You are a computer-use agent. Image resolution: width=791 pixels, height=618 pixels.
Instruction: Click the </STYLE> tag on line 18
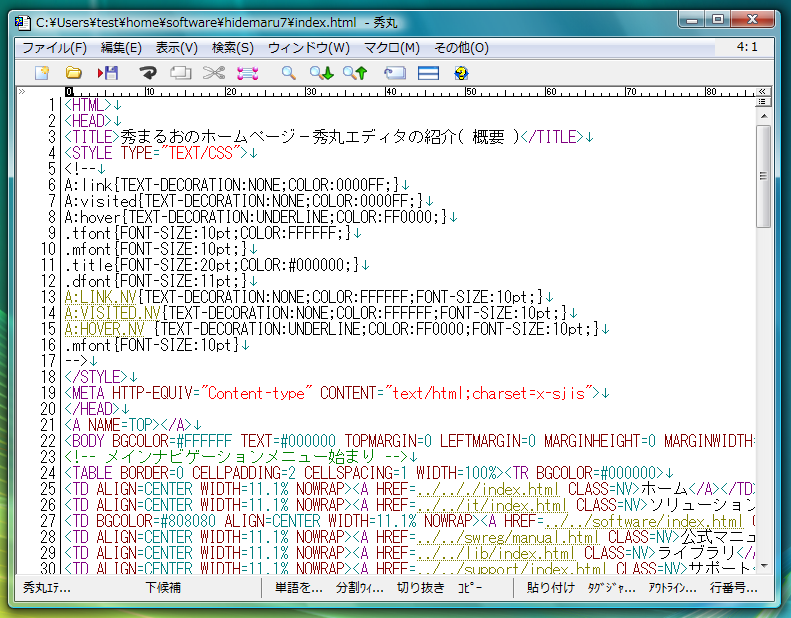[x=96, y=377]
